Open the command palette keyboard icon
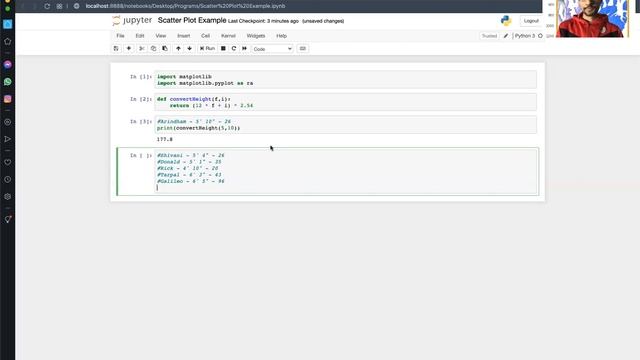 [302, 49]
